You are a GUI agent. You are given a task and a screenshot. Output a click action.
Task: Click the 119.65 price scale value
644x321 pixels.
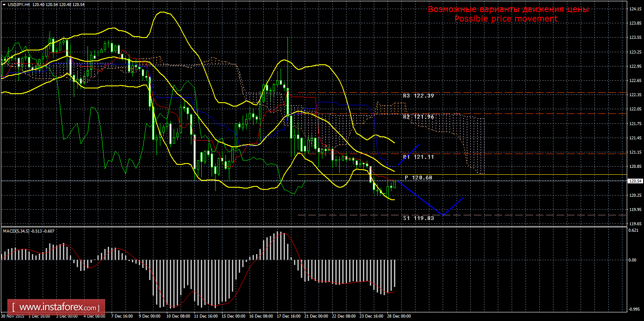click(x=634, y=224)
